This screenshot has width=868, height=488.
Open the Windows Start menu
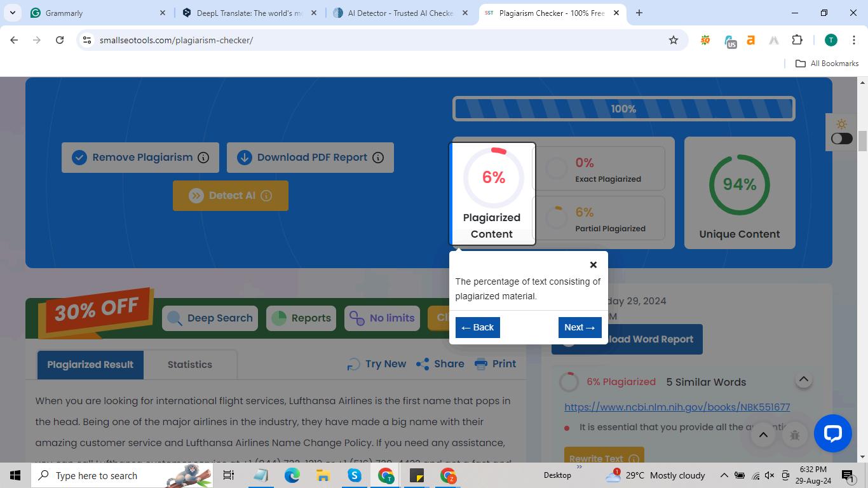pyautogui.click(x=15, y=475)
